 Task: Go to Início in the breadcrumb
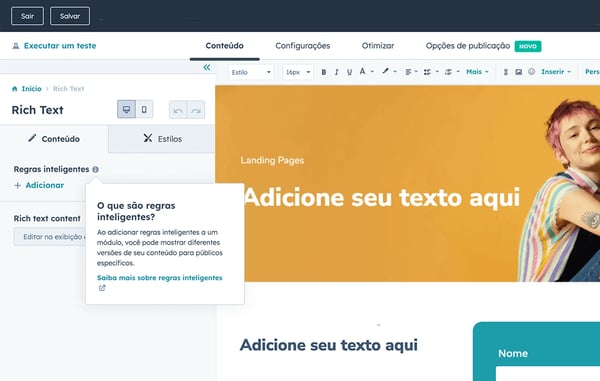pyautogui.click(x=31, y=89)
